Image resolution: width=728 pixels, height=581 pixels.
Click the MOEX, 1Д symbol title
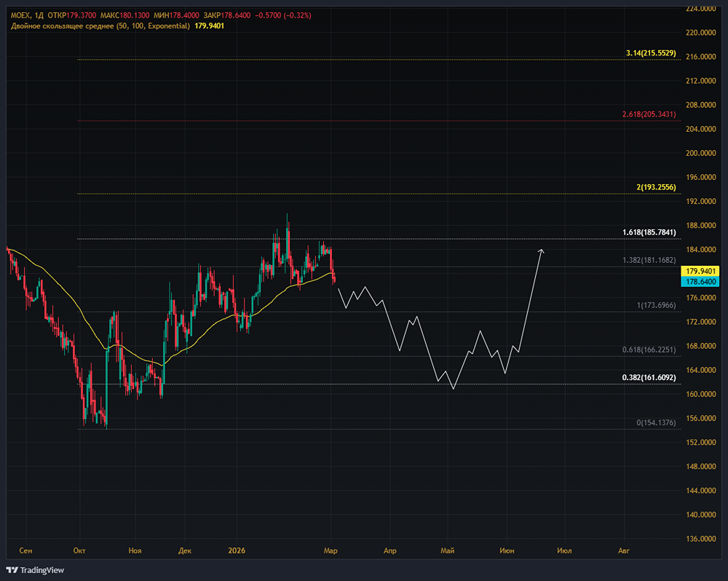click(x=27, y=15)
